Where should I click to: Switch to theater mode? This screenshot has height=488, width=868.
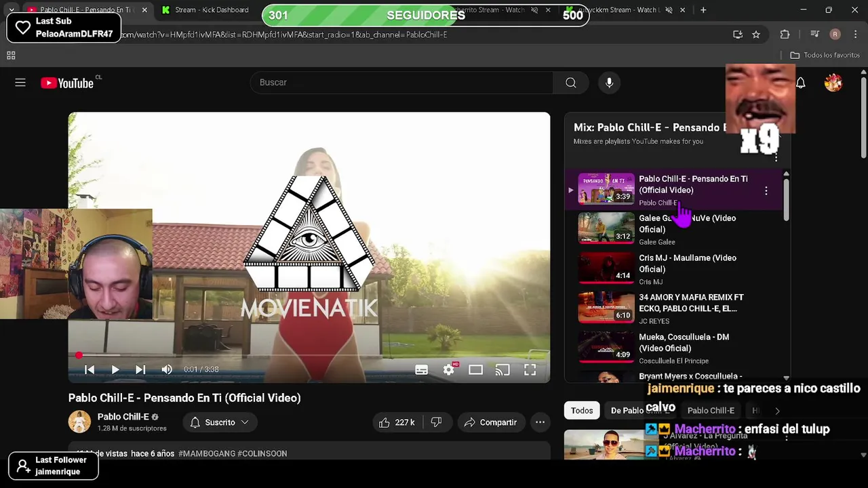tap(475, 369)
